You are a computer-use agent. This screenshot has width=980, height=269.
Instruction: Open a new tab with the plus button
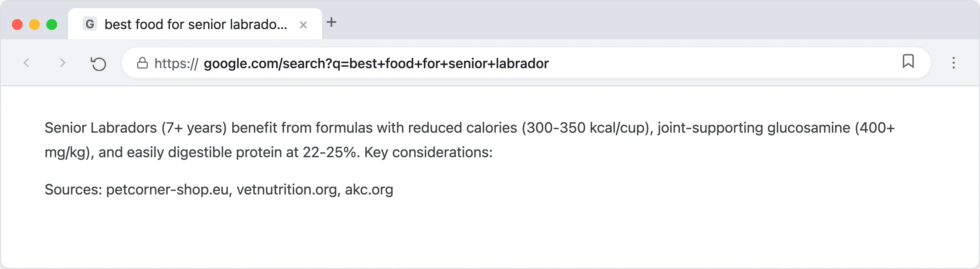tap(332, 23)
